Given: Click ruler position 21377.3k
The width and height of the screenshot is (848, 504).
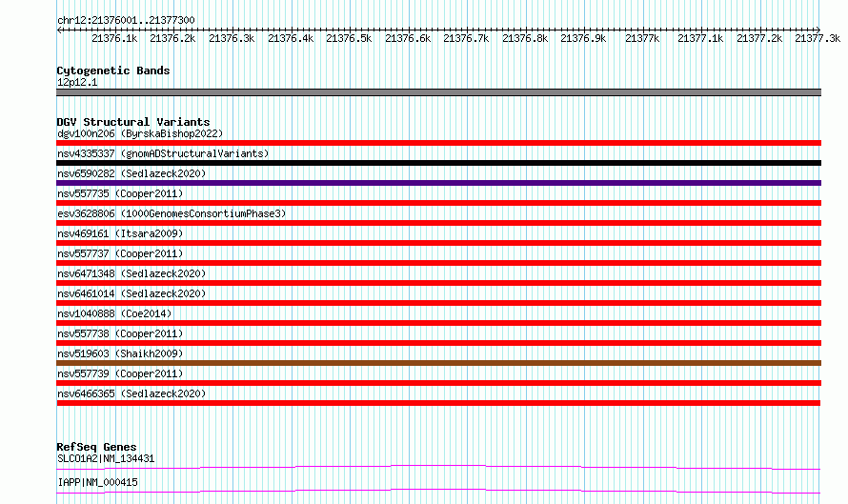Looking at the screenshot, I should click(818, 39).
